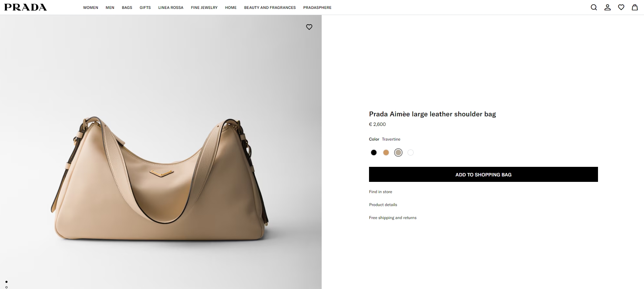Switch to second product image dot
The width and height of the screenshot is (644, 289).
coord(6,287)
